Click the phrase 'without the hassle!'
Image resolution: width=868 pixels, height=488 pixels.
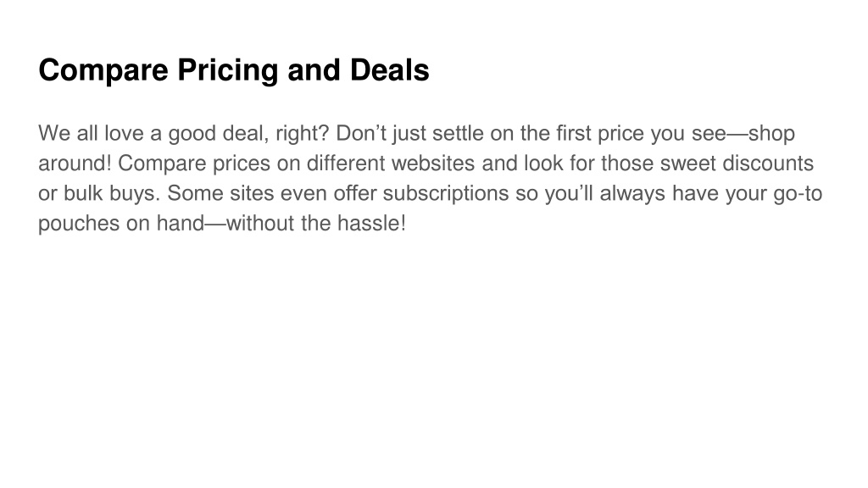point(316,223)
